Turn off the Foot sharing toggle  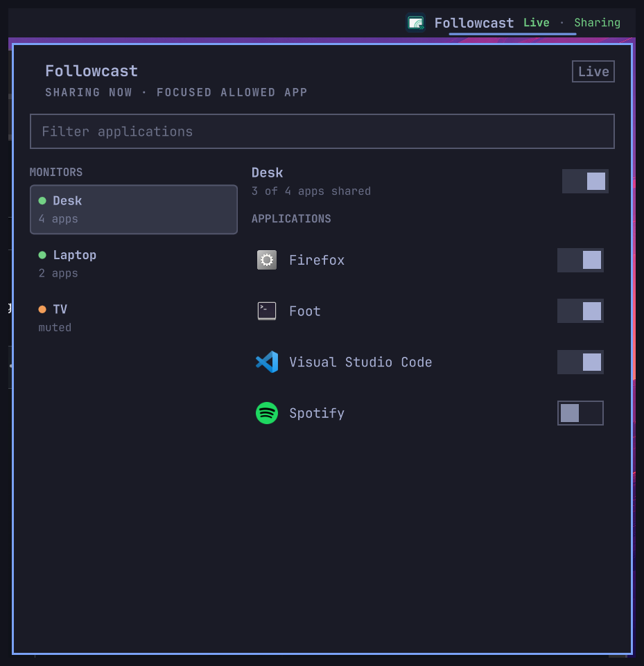tap(580, 311)
